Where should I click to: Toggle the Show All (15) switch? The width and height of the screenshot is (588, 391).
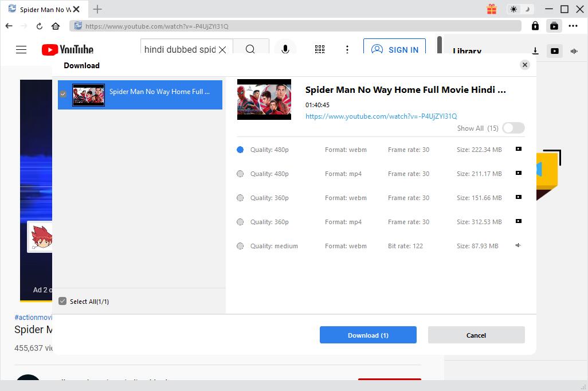pos(513,128)
